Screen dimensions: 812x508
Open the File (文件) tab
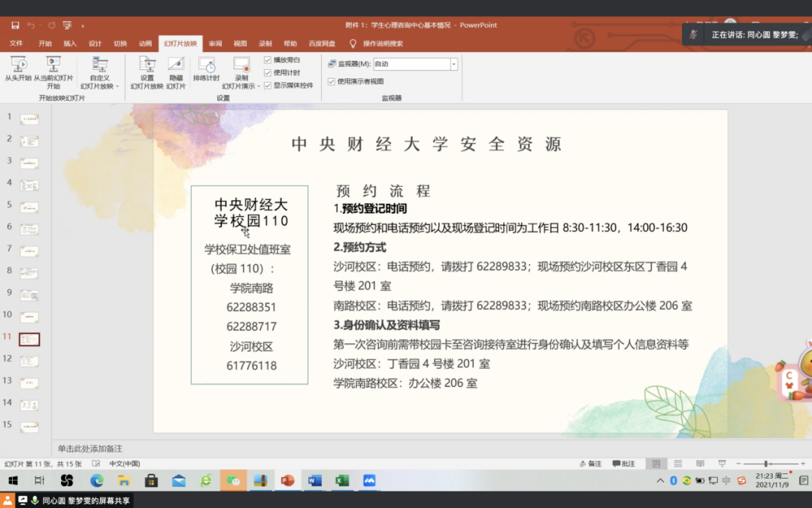click(x=16, y=44)
